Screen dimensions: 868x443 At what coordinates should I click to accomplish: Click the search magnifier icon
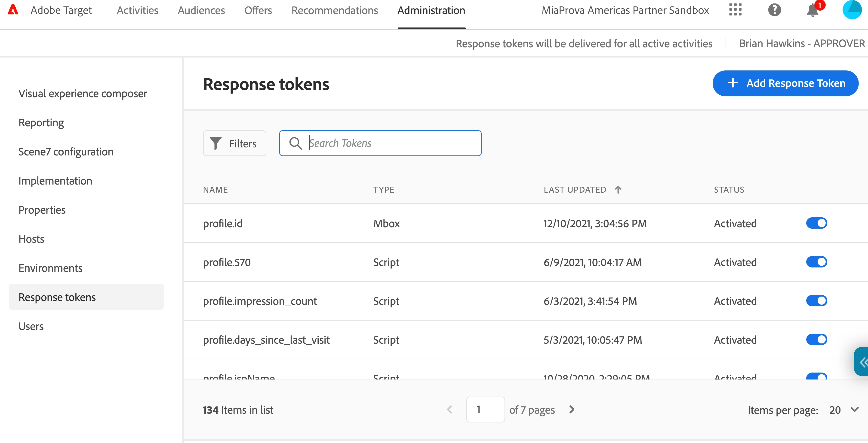295,143
